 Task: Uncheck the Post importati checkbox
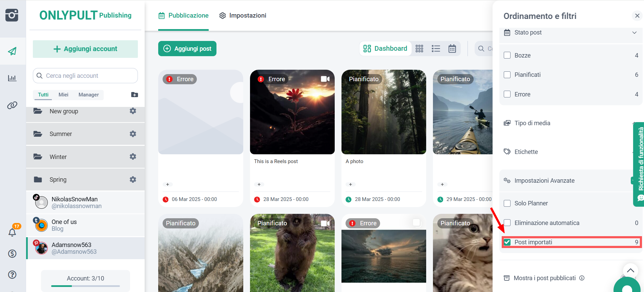point(507,242)
